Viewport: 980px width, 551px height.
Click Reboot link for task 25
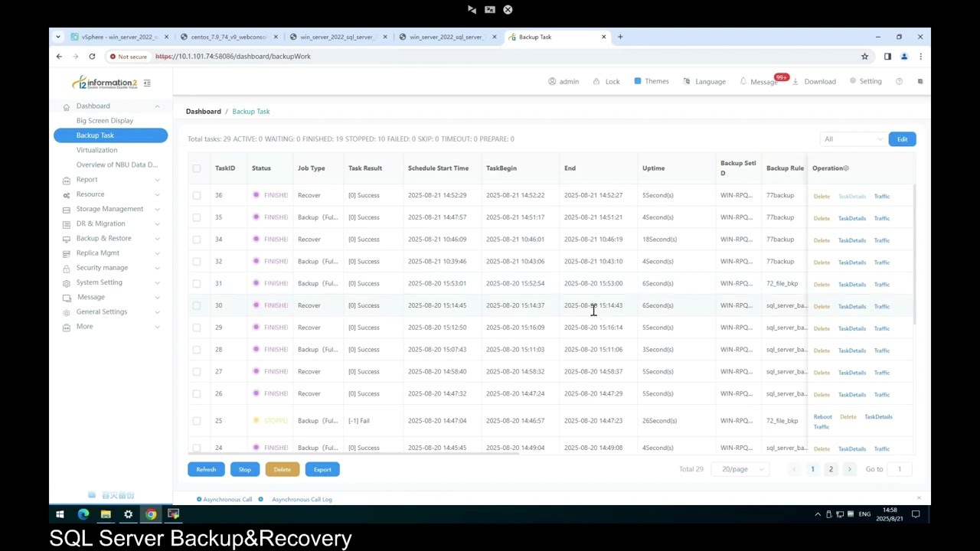822,417
